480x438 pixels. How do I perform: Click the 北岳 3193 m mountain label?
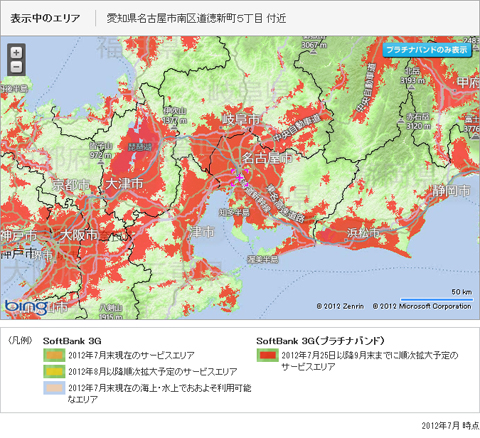413,76
